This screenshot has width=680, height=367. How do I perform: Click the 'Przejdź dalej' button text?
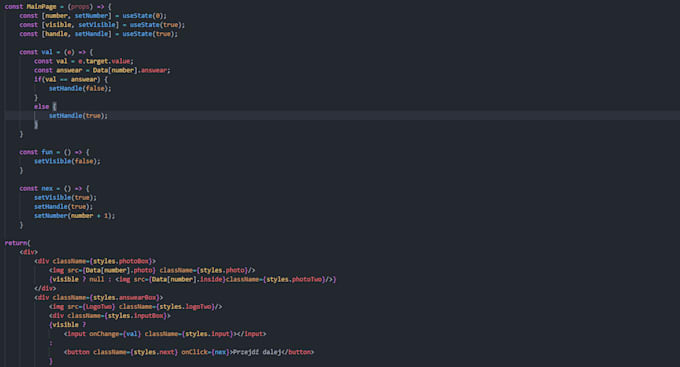(x=258, y=352)
